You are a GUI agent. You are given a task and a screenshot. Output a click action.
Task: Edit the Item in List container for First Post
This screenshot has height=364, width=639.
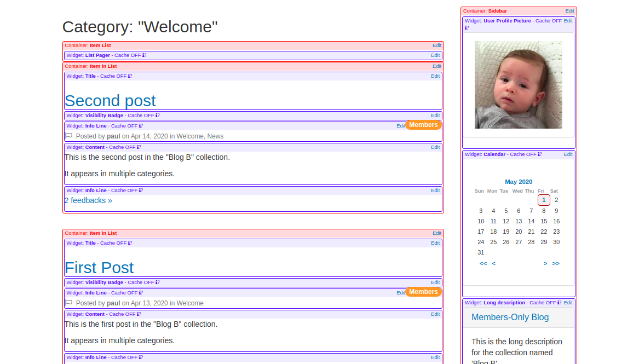click(x=437, y=233)
